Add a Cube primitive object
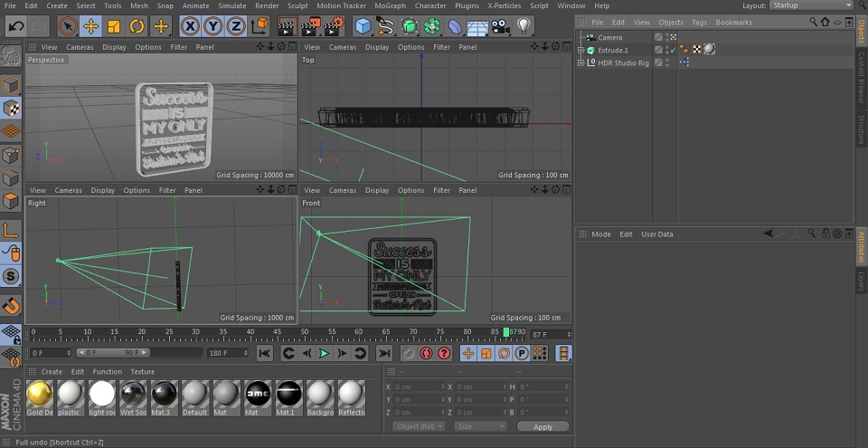 pos(363,26)
